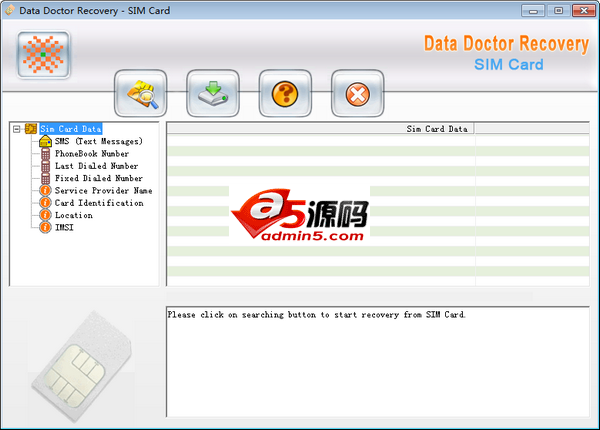Click the SIM card search toolbar button
Screen dimensions: 600x430
[141, 93]
